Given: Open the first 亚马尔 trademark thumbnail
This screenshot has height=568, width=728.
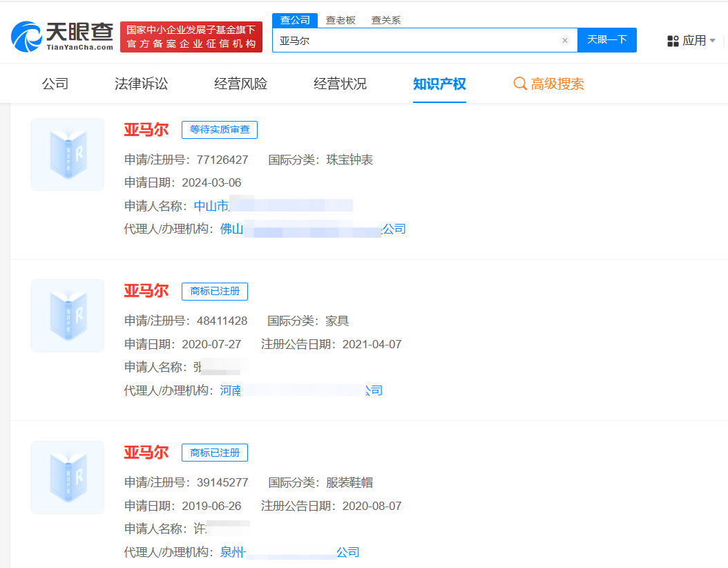Looking at the screenshot, I should (67, 153).
